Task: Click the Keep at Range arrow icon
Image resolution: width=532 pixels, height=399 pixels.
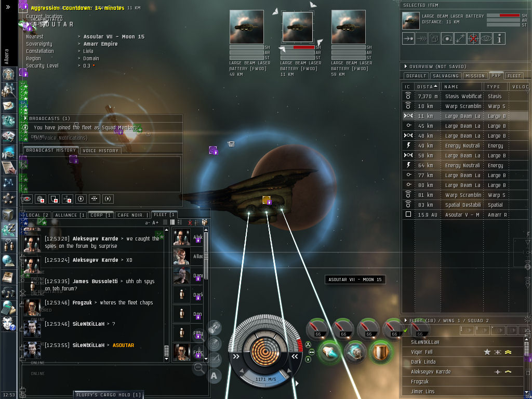Action: [460, 38]
